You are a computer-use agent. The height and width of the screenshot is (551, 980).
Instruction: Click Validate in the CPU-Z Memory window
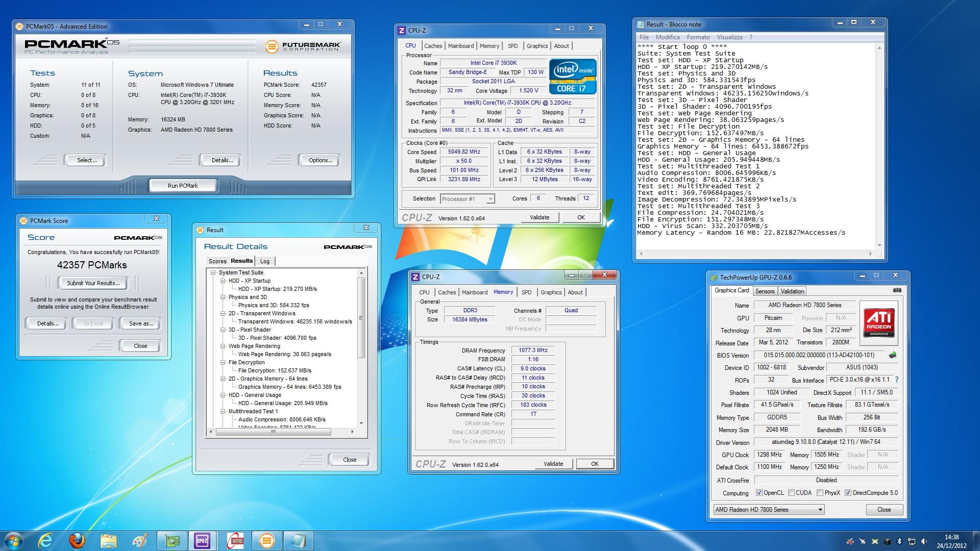553,464
